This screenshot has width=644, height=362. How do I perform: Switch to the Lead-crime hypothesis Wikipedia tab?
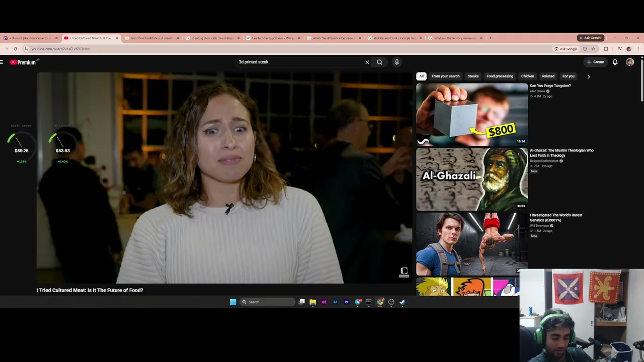272,38
